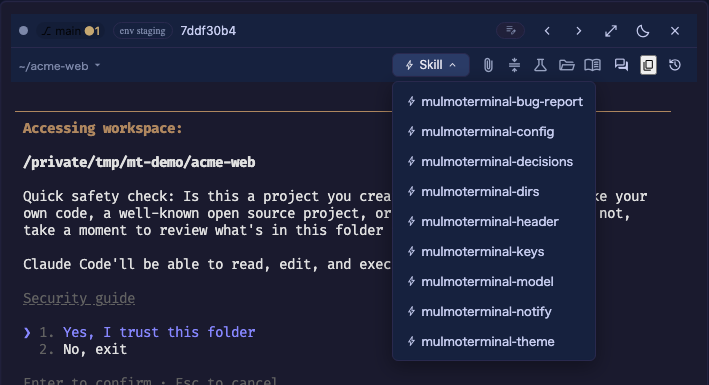Click the note edit icon in header
Screen dimensions: 709x385
[510, 31]
